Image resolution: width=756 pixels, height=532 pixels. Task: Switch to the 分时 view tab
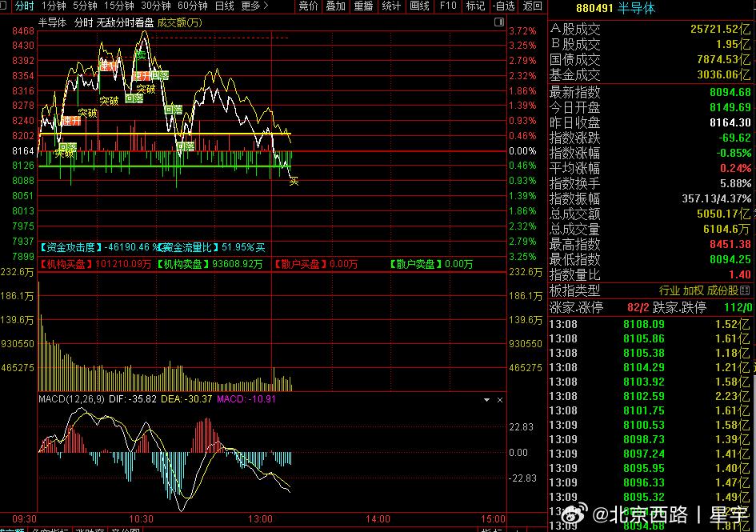pos(24,6)
